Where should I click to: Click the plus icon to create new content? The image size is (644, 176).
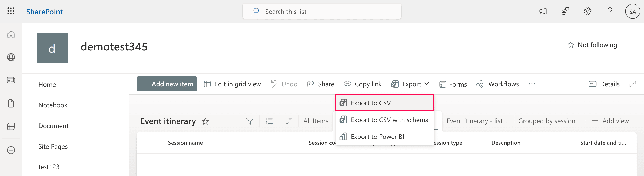[11, 150]
